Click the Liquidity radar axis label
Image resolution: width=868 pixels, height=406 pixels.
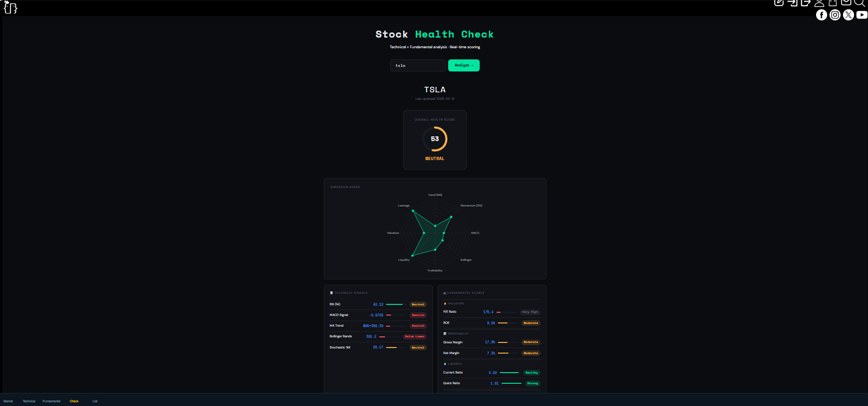click(404, 260)
